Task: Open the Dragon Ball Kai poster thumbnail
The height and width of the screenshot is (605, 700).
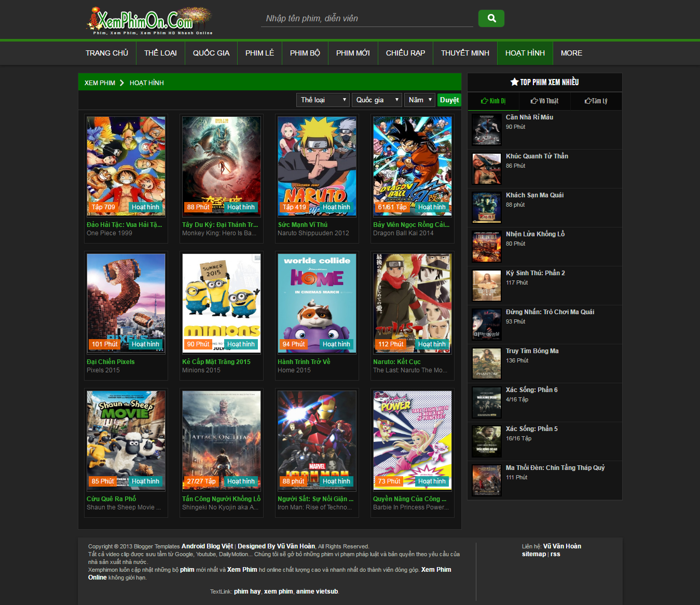Action: 413,166
